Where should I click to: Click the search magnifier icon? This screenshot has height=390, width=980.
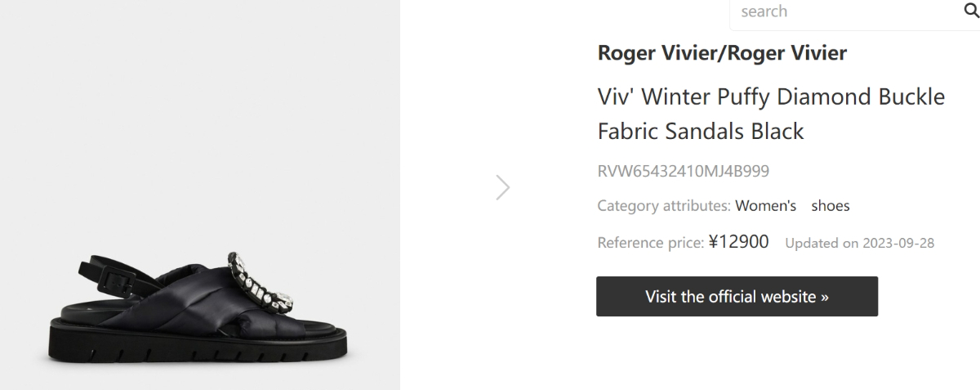972,11
